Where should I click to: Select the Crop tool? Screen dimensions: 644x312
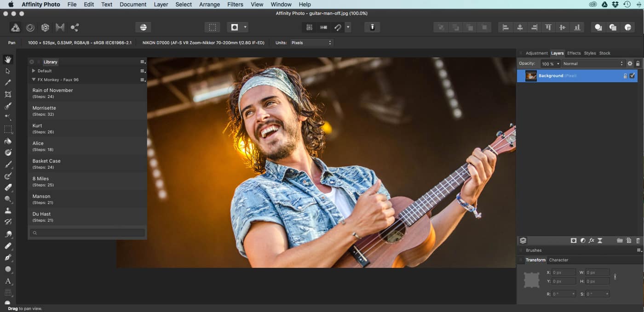8,94
